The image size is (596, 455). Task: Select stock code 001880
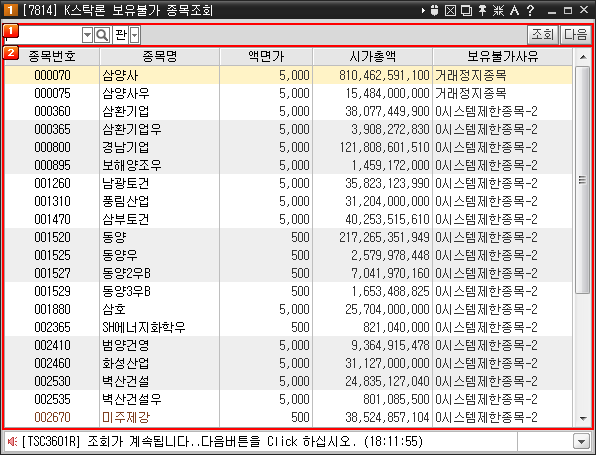[52, 309]
